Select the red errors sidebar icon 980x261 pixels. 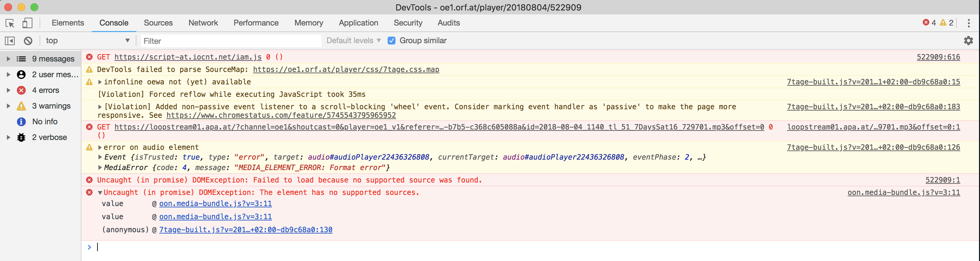pos(21,90)
